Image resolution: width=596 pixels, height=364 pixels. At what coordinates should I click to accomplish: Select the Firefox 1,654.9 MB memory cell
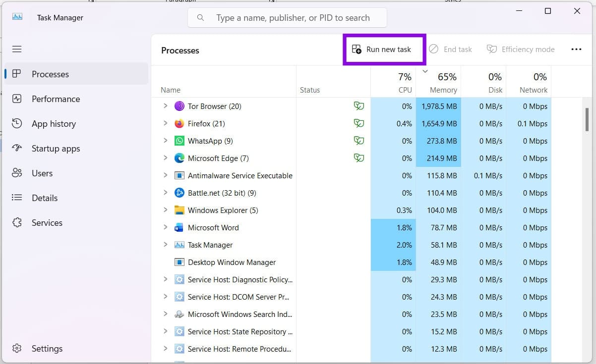(x=438, y=123)
